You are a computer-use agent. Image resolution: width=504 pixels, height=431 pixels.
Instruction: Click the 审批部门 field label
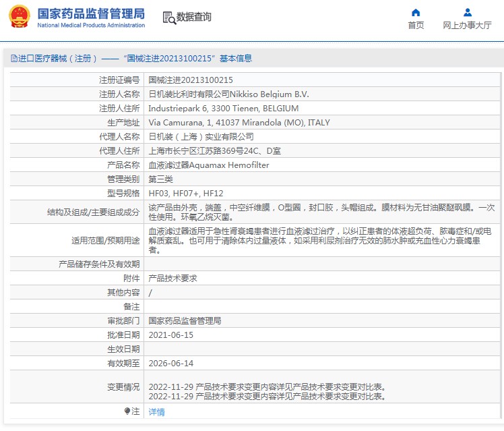pos(123,320)
